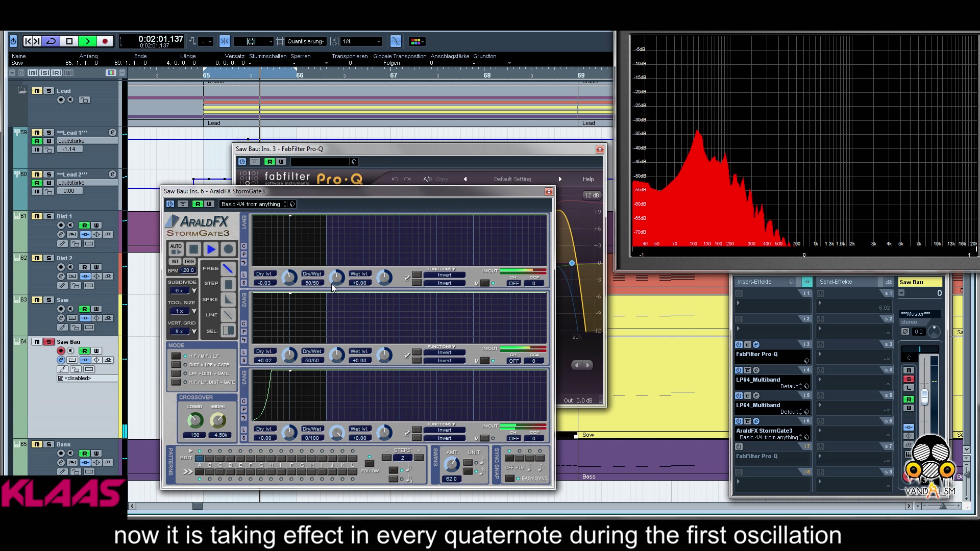Click the LO/MID crossover knob
This screenshot has height=551, width=980.
195,420
